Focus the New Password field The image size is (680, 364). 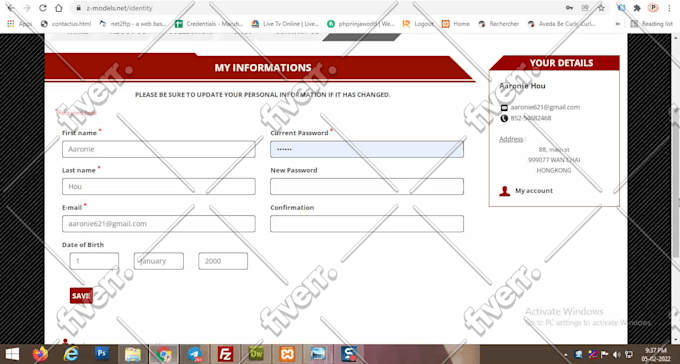(367, 187)
